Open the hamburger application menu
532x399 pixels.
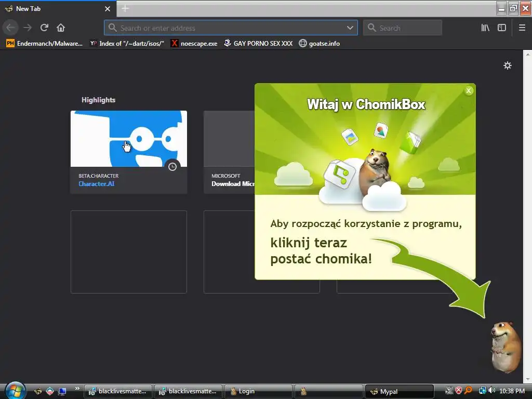(x=522, y=28)
